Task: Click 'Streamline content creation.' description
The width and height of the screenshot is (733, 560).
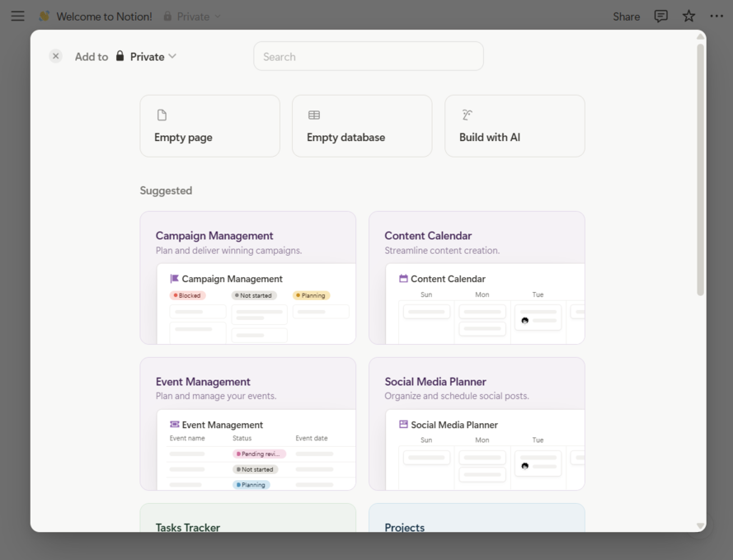Action: 442,251
